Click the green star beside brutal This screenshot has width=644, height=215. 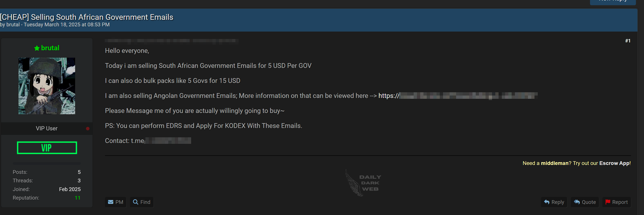click(37, 48)
